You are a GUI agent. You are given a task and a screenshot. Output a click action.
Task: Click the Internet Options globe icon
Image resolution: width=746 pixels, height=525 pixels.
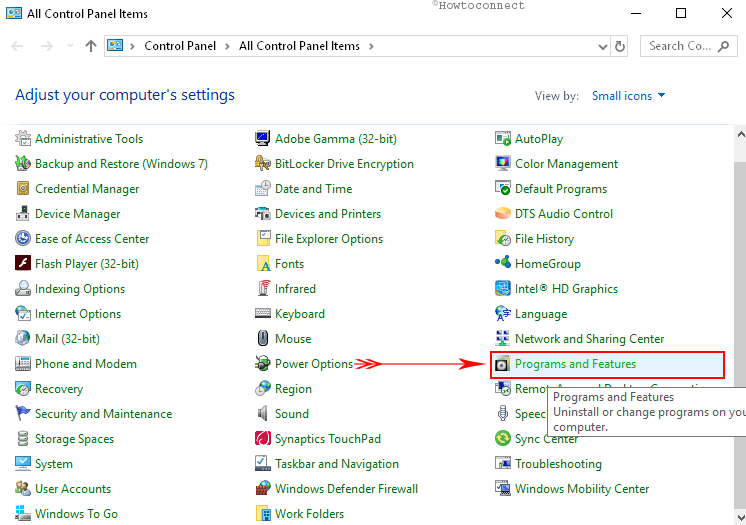(23, 314)
